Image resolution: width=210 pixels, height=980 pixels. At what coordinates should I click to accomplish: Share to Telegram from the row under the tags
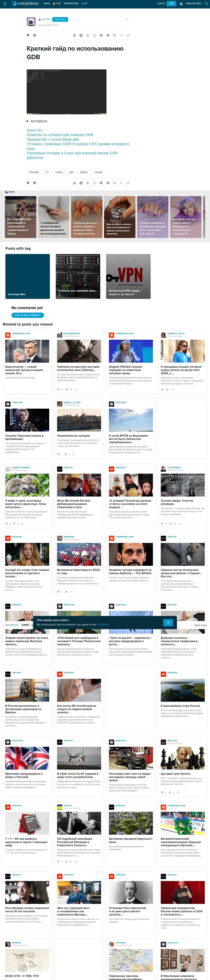click(108, 183)
